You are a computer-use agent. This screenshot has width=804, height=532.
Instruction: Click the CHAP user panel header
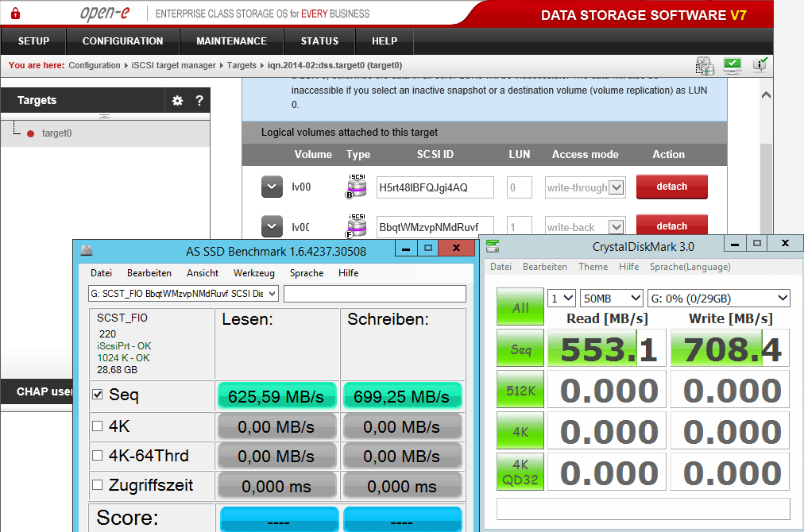[x=37, y=391]
